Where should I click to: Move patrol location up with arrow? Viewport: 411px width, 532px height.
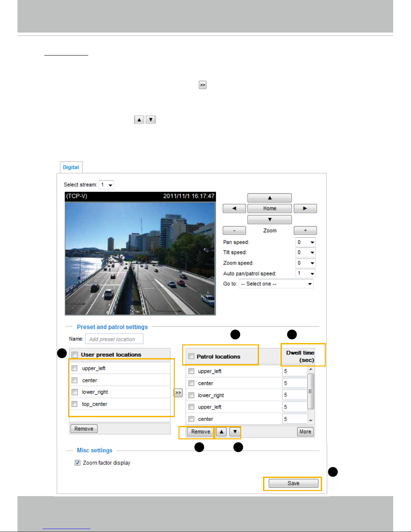[221, 432]
